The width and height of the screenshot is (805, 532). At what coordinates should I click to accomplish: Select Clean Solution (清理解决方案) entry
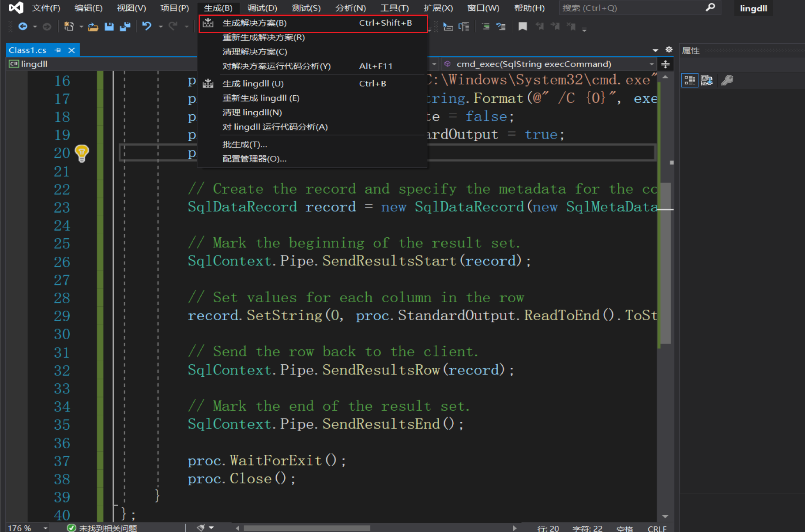tap(312, 52)
